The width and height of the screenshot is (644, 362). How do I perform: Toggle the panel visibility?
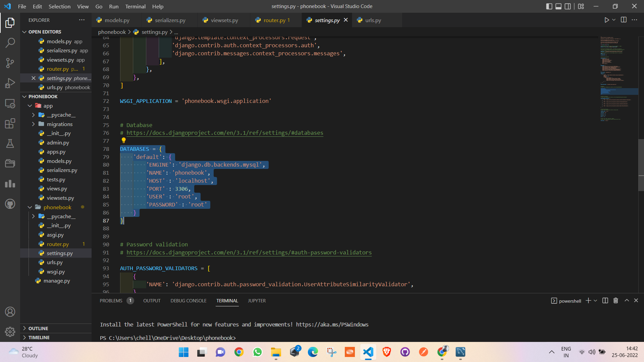[558, 6]
